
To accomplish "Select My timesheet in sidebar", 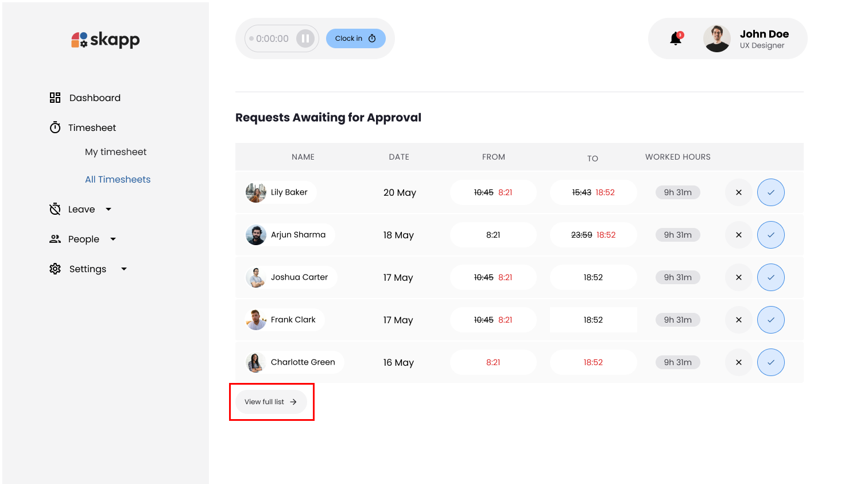I will tap(115, 152).
